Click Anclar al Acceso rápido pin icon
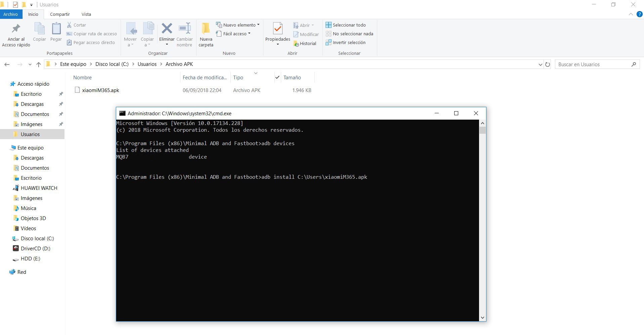This screenshot has width=644, height=335. tap(16, 29)
